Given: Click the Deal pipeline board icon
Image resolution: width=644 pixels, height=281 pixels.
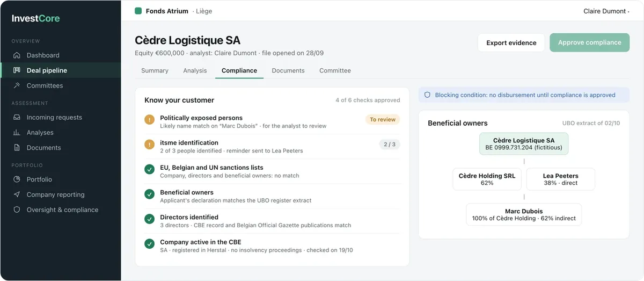Looking at the screenshot, I should pos(17,70).
